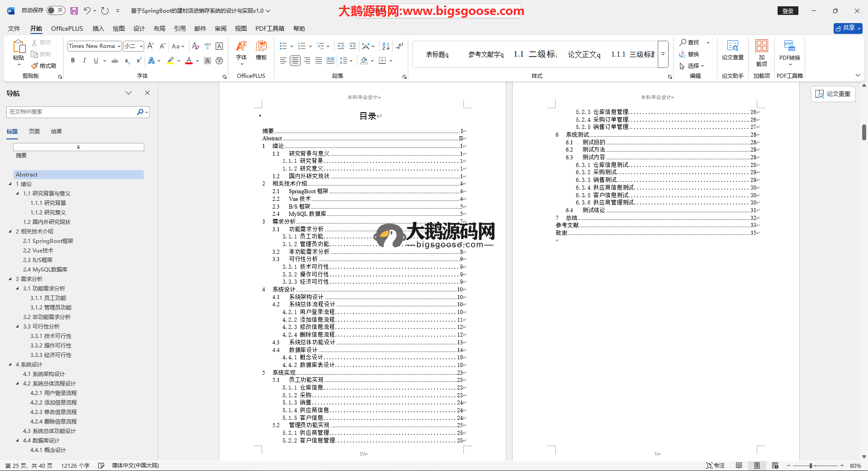Click the bulleted list icon
868x471 pixels.
[x=283, y=46]
